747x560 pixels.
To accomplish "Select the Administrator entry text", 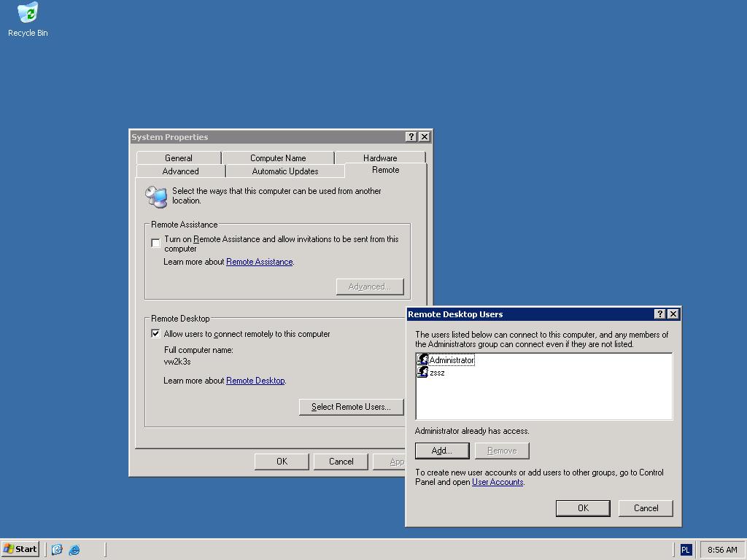I will [452, 360].
